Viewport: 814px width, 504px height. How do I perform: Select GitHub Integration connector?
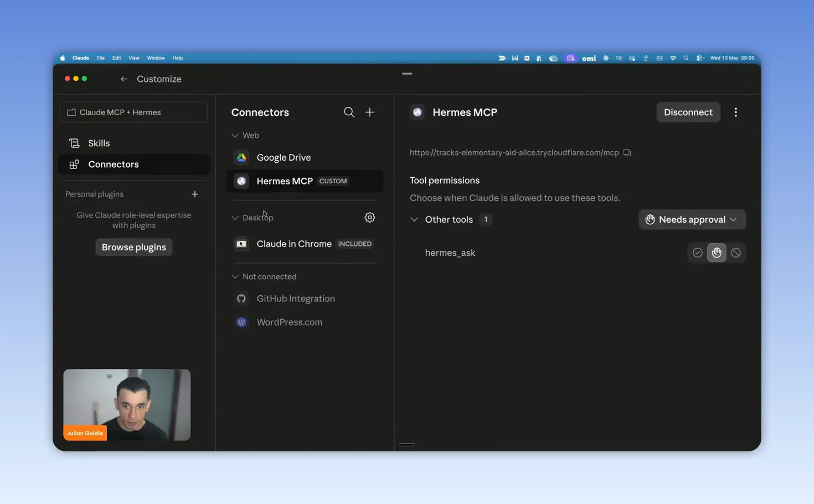pos(305,299)
